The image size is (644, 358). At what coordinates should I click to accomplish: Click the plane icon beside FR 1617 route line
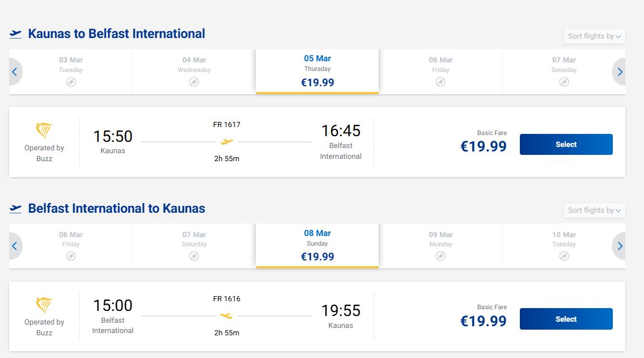(227, 142)
